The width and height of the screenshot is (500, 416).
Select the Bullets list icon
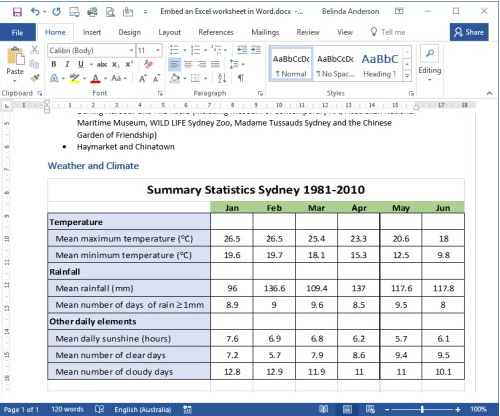174,50
